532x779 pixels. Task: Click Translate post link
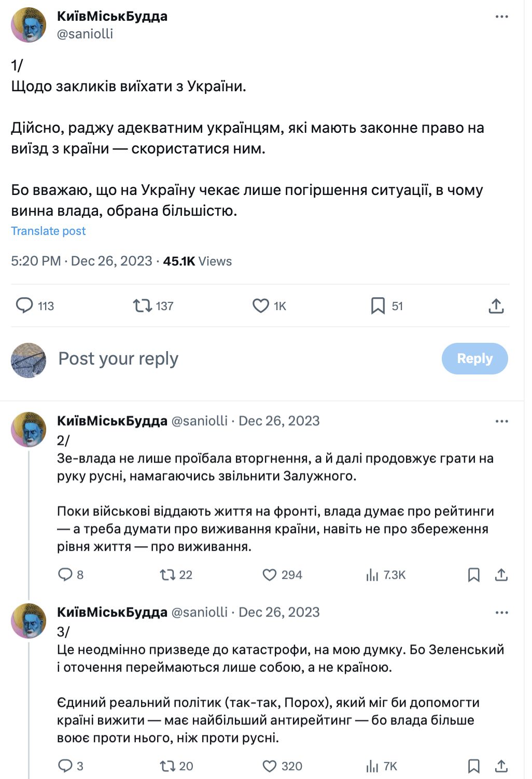[48, 230]
